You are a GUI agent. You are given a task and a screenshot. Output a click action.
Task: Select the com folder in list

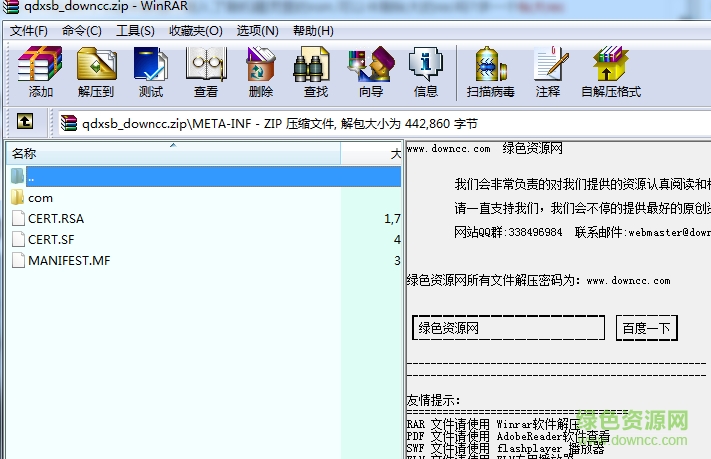40,197
